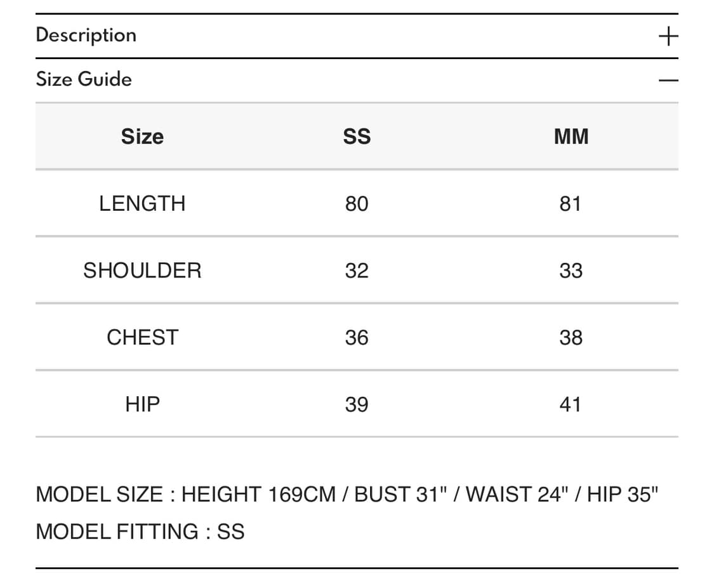The width and height of the screenshot is (714, 588).
Task: Click the MM shoulder value 33
Action: 570,271
